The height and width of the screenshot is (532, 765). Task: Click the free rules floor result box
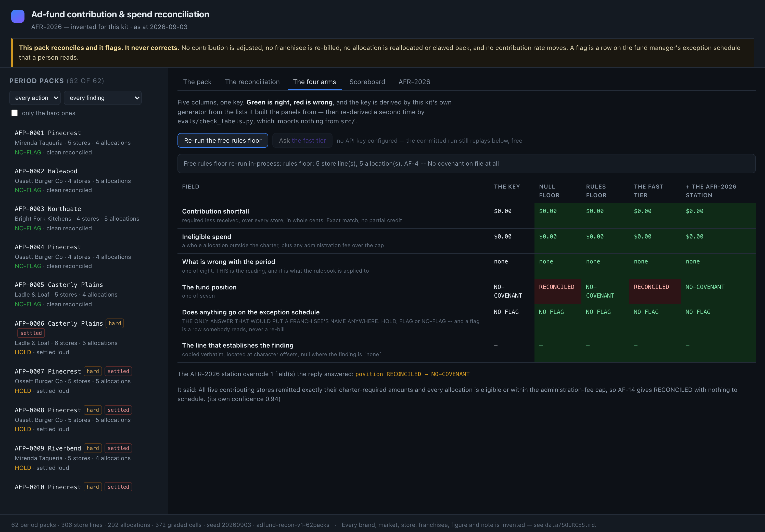pyautogui.click(x=466, y=164)
